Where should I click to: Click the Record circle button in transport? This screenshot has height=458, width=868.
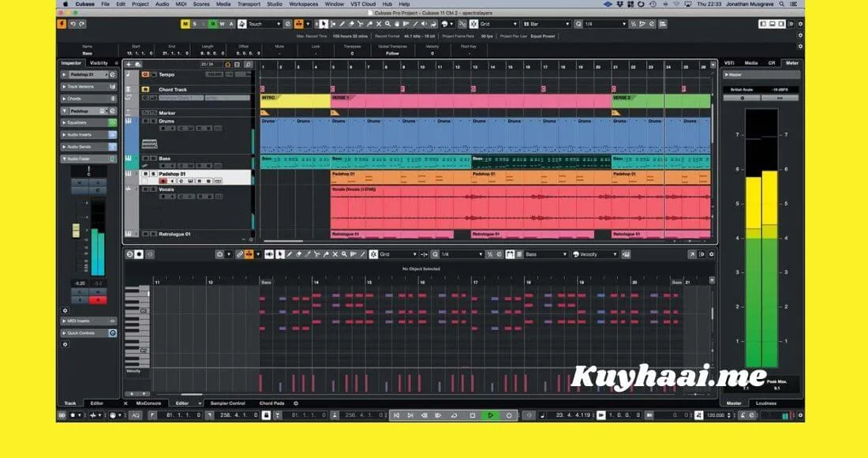coord(508,415)
